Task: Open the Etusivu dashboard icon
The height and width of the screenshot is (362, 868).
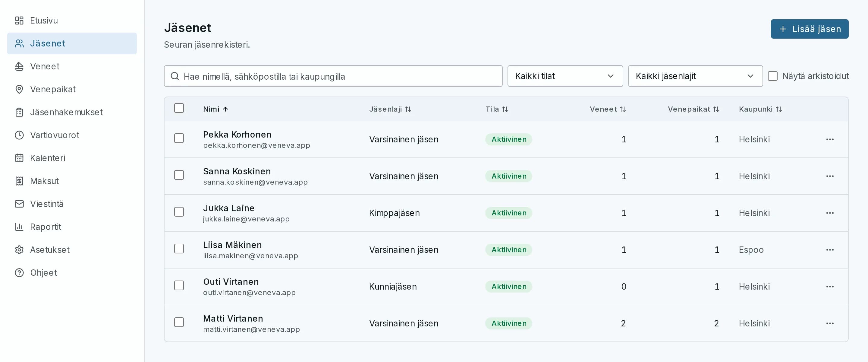Action: tap(19, 21)
